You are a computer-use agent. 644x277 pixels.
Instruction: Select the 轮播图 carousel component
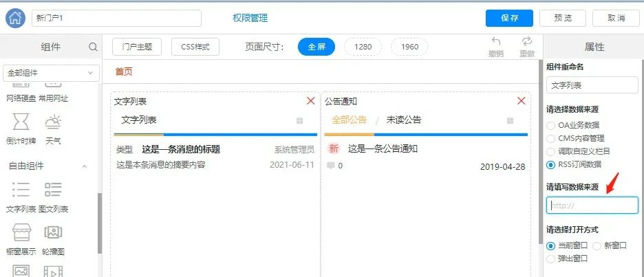54,232
